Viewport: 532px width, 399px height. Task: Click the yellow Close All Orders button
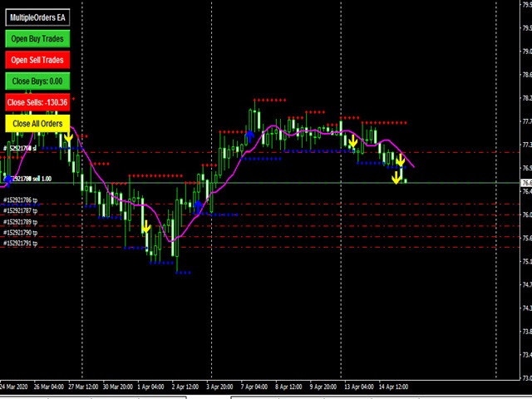(x=37, y=124)
